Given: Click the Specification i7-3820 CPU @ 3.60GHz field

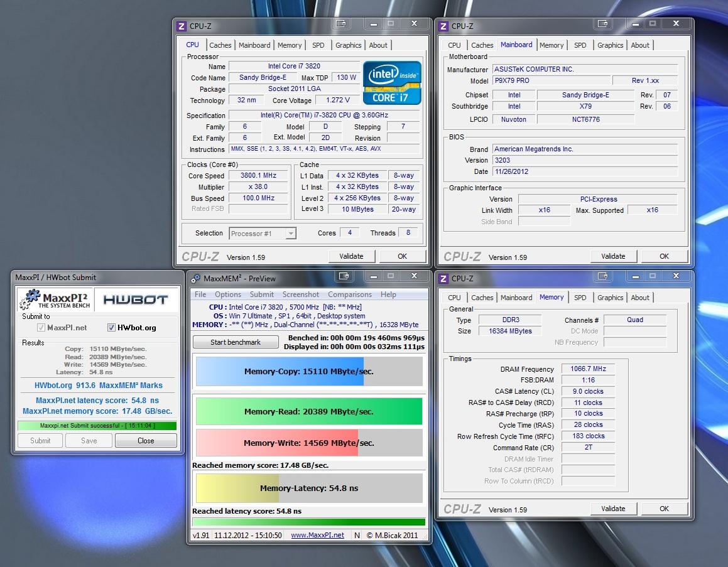Looking at the screenshot, I should point(324,115).
